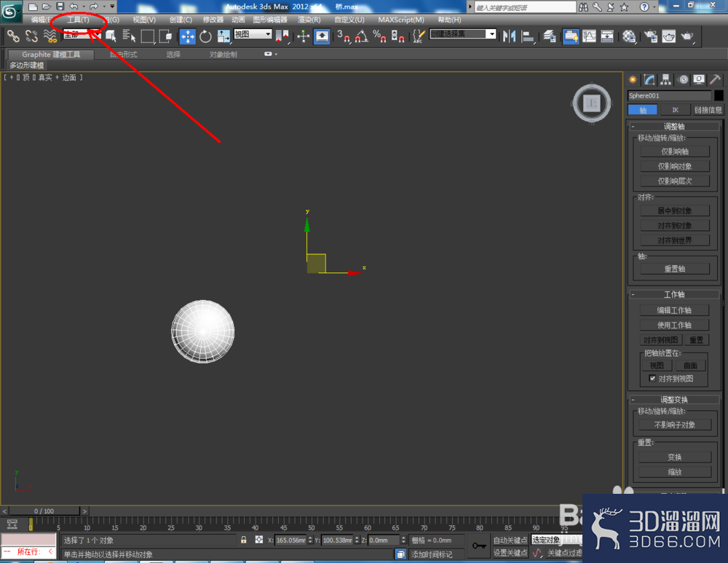Toggle the selection lock icon
Viewport: 728px width, 563px height.
(243, 540)
